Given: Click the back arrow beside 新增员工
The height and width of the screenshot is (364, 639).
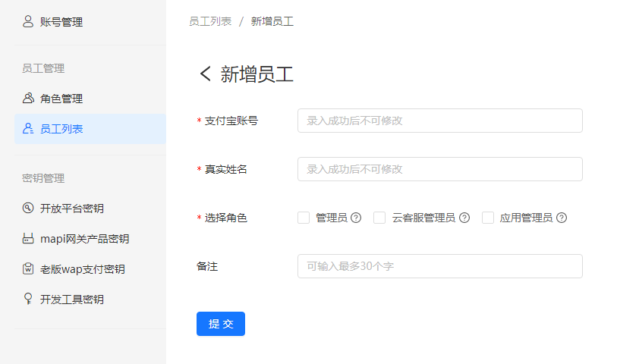Looking at the screenshot, I should tap(205, 74).
